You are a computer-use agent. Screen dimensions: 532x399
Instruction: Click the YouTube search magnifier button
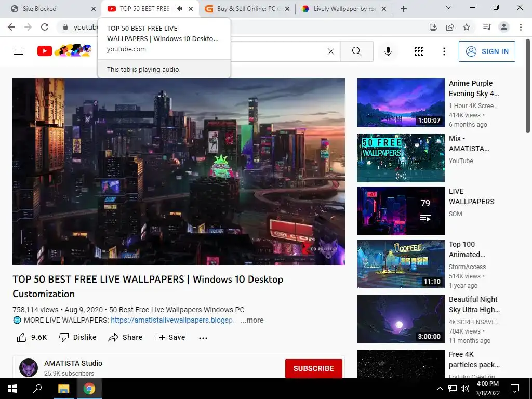[356, 51]
